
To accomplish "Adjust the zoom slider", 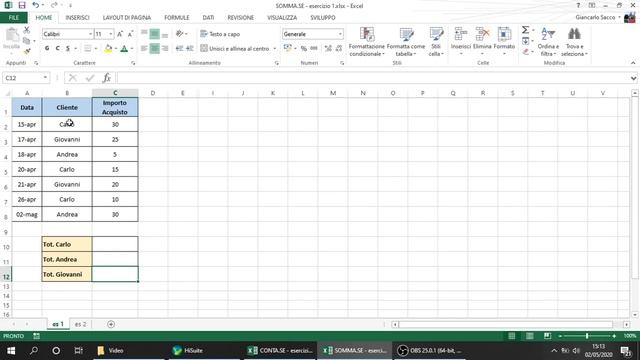I will click(587, 336).
